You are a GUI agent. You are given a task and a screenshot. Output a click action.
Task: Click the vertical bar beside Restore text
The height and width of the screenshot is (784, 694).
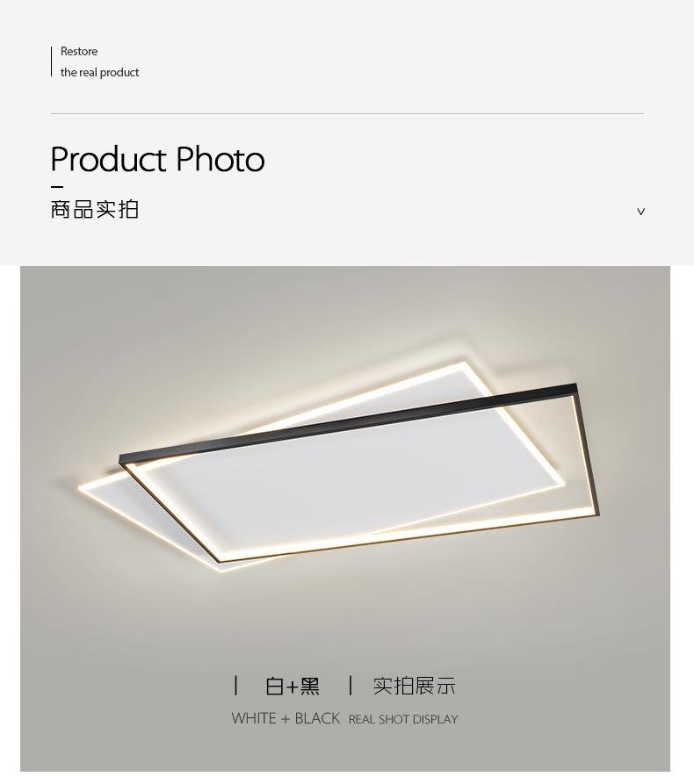click(51, 61)
